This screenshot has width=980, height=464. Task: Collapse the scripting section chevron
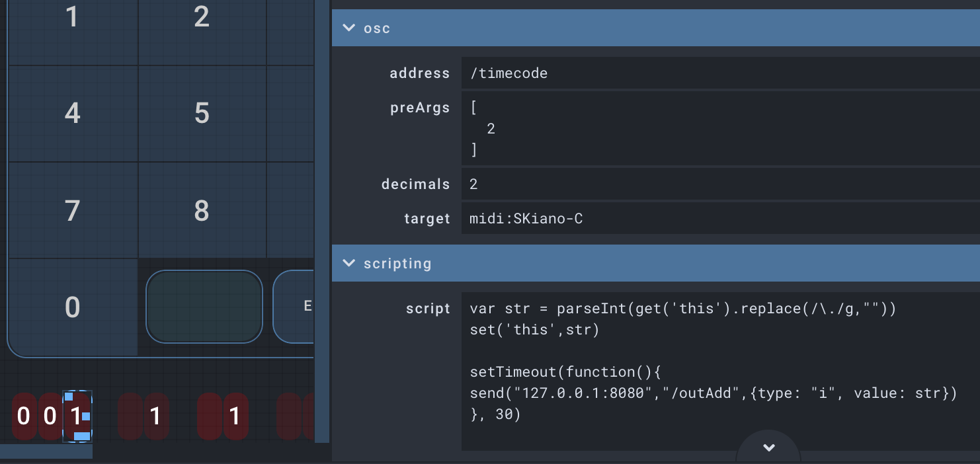pos(348,264)
